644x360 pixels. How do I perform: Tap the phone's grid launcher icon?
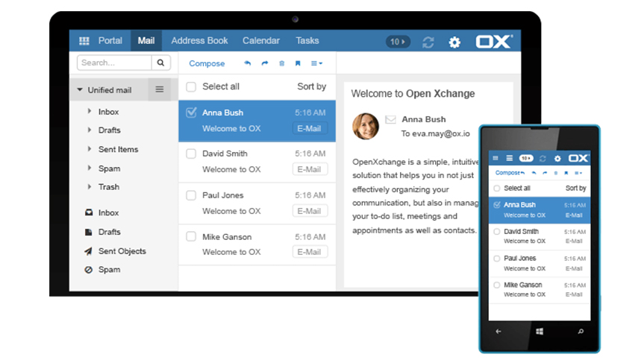tap(495, 158)
